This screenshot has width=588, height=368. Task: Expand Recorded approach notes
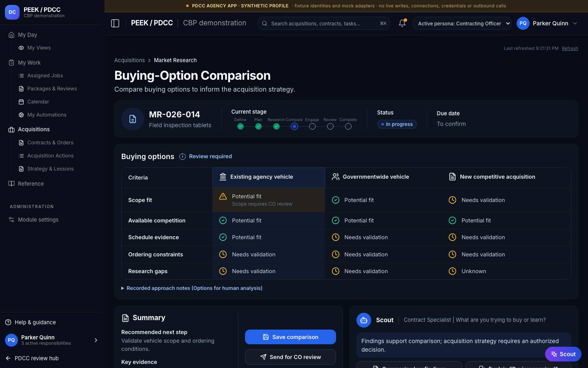pyautogui.click(x=192, y=288)
